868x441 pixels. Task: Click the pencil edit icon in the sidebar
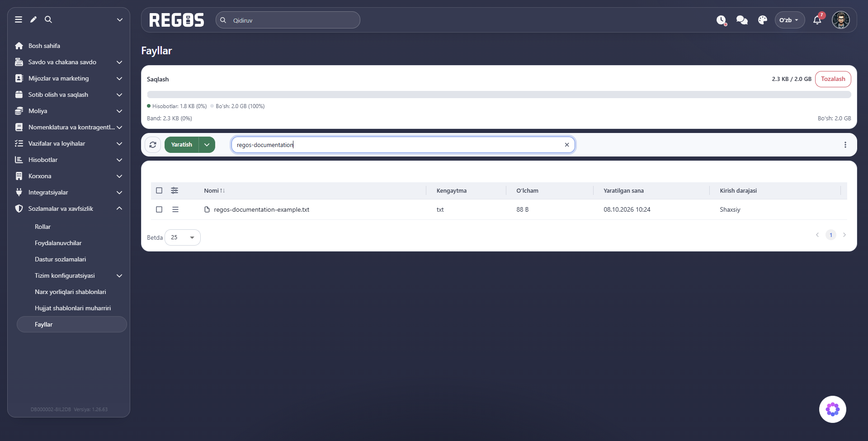point(33,19)
